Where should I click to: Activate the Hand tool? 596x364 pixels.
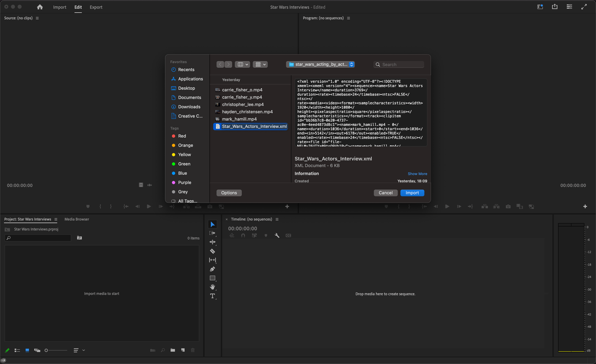212,287
